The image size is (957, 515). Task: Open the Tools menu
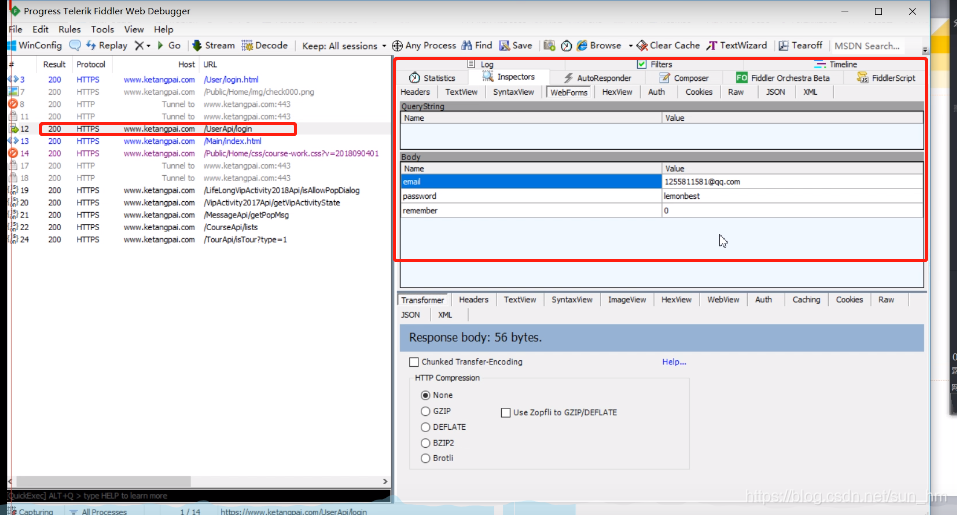click(x=103, y=29)
